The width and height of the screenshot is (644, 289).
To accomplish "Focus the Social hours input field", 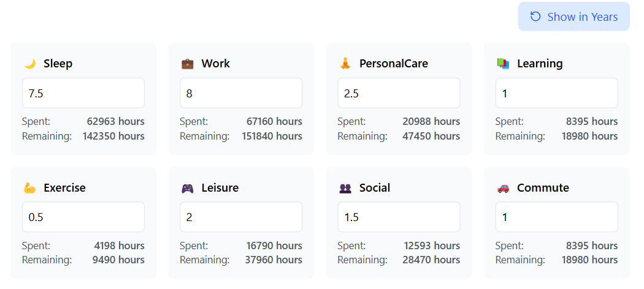I will pos(399,217).
